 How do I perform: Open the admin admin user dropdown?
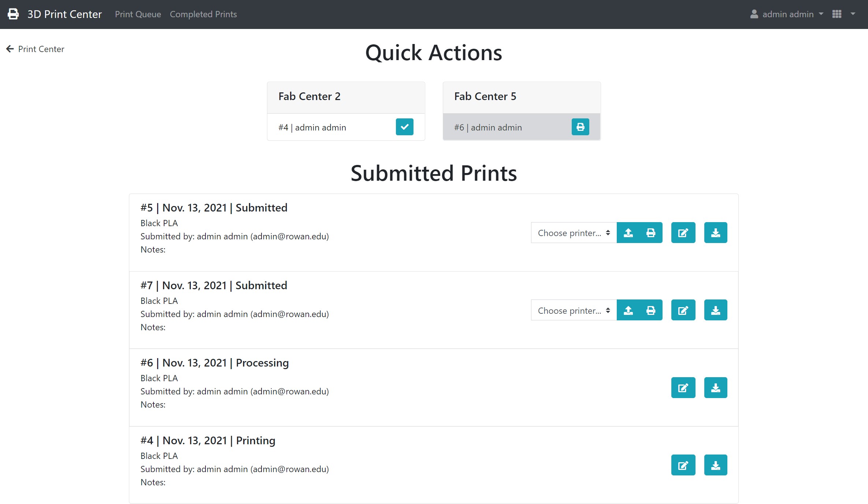click(787, 14)
